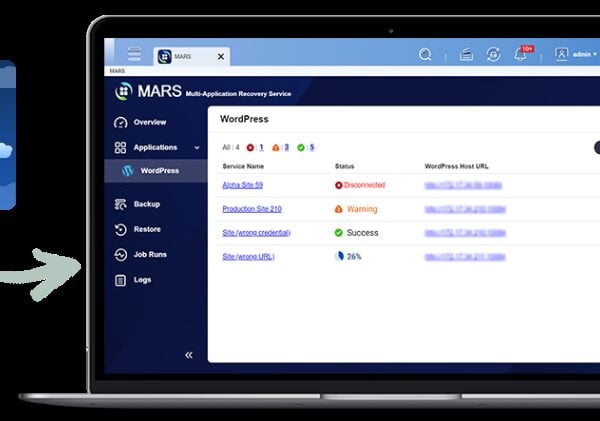Open the host URL for Site (wrong URL)
The image size is (600, 421).
[x=465, y=256]
